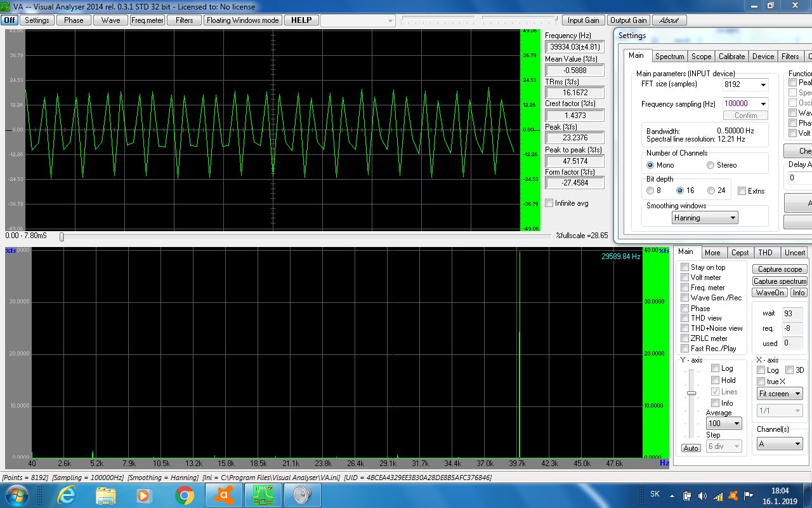
Task: Open Internet Explorer in the taskbar
Action: (x=67, y=494)
